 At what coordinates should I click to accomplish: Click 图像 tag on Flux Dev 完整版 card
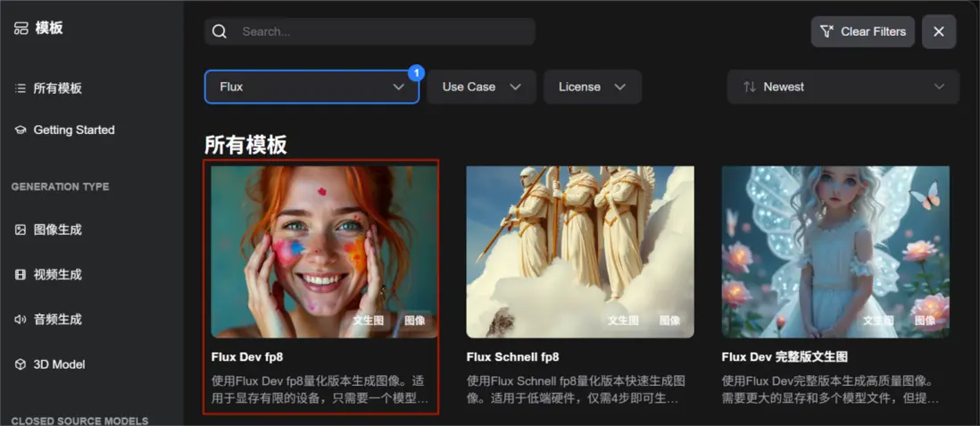pos(926,321)
